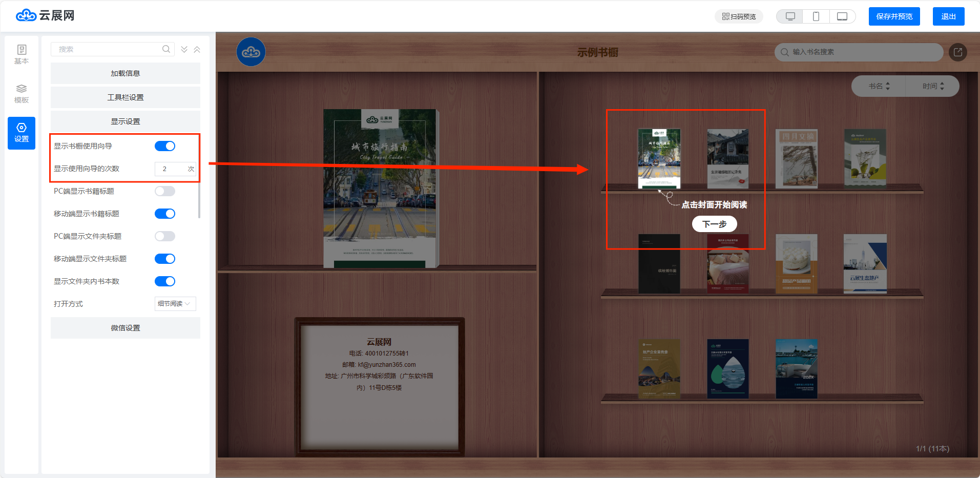
Task: Open the 打开方式 dropdown
Action: pos(175,304)
